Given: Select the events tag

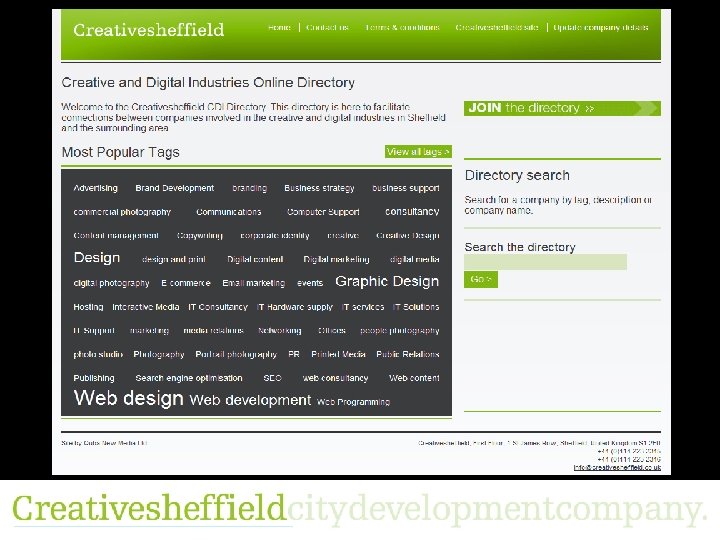Looking at the screenshot, I should coord(310,283).
